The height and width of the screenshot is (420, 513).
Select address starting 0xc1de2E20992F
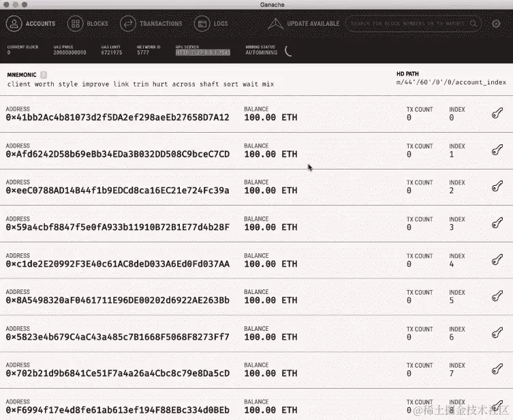[117, 263]
